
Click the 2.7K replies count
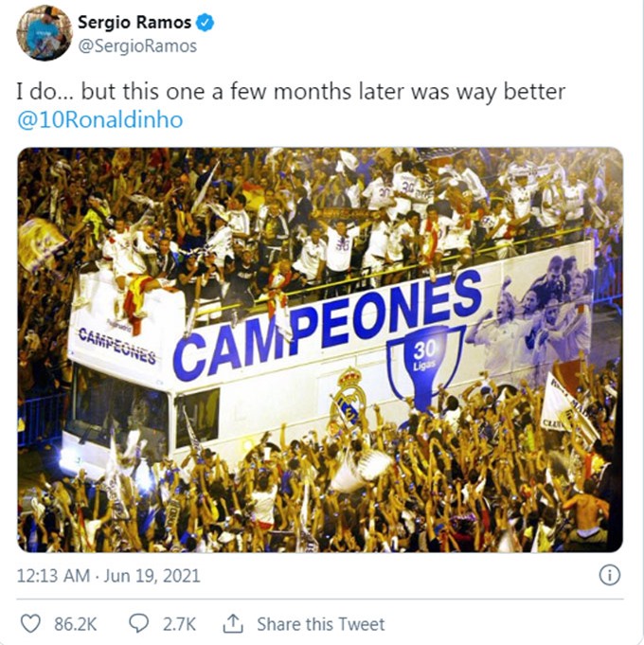179,624
